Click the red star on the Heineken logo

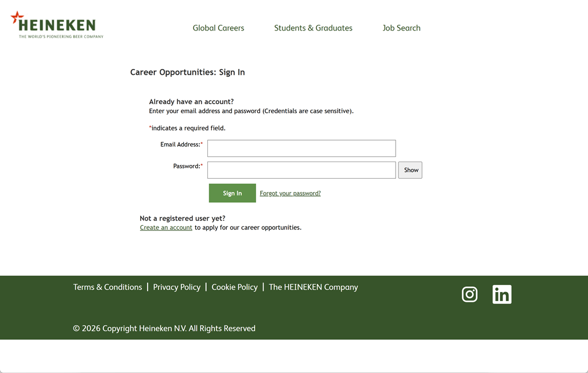click(17, 18)
